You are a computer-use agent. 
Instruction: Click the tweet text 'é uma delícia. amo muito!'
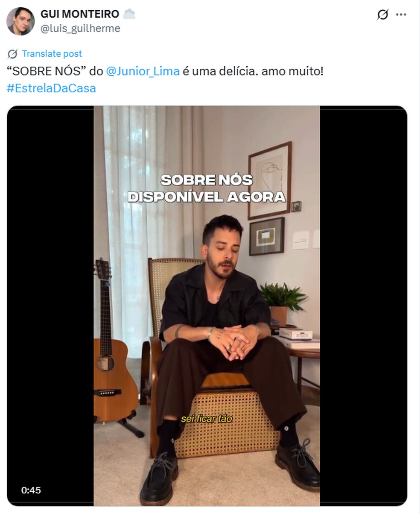tap(253, 71)
